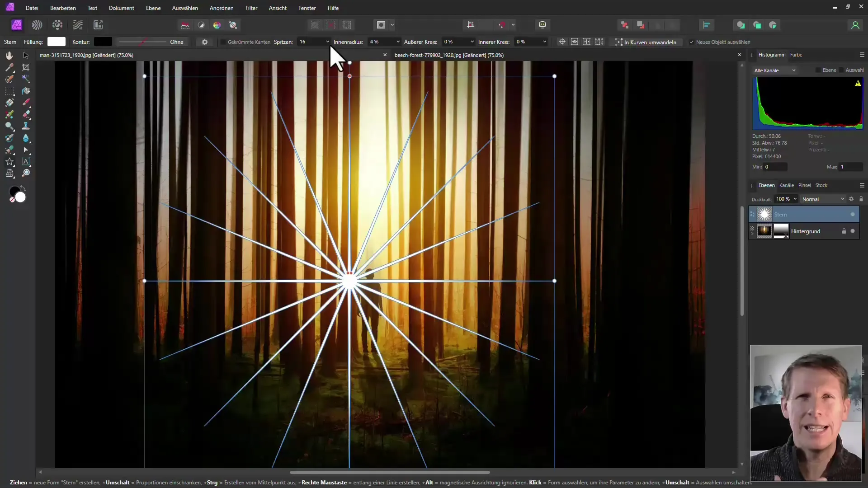
Task: Open the alignment options icon
Action: (706, 25)
